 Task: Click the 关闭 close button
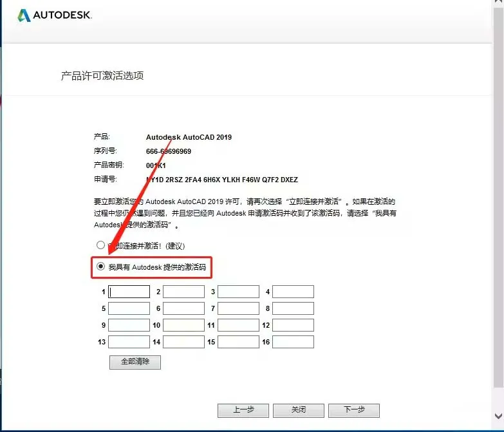[299, 411]
